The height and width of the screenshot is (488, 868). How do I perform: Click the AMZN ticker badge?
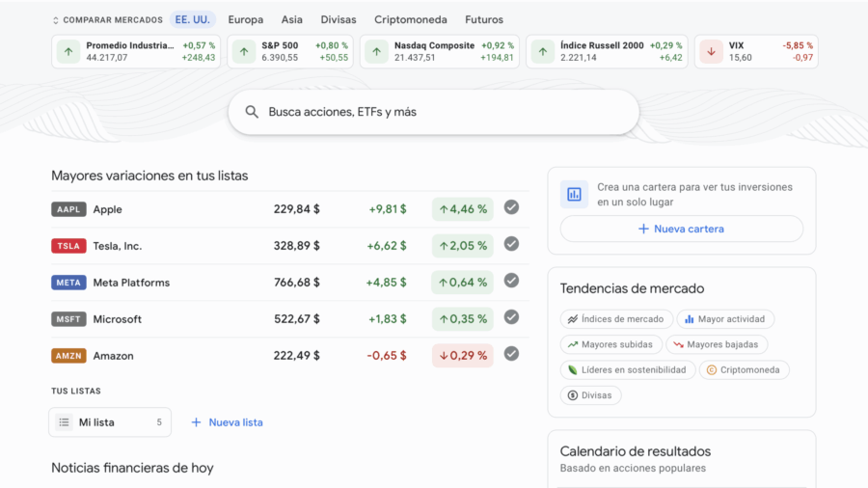pos(68,355)
